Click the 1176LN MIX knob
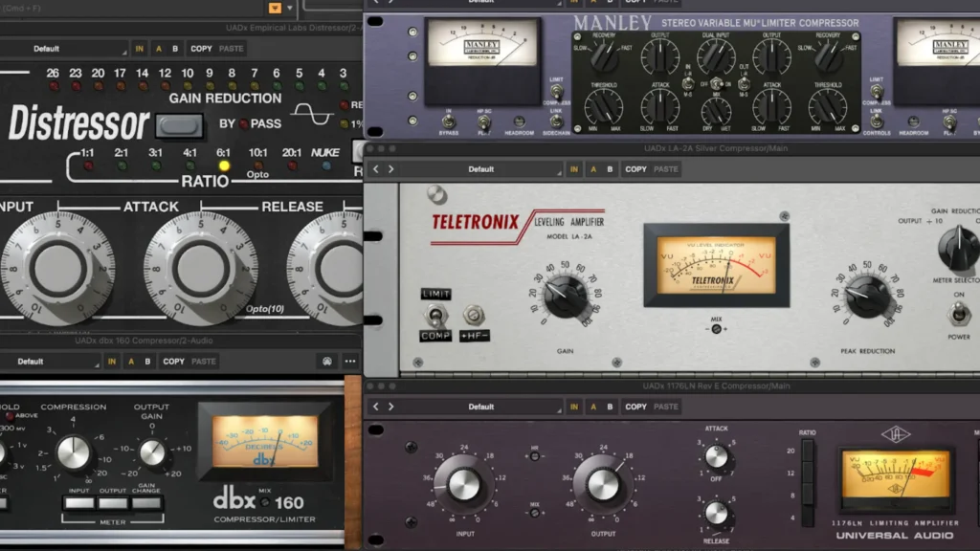This screenshot has height=551, width=980. 534,513
